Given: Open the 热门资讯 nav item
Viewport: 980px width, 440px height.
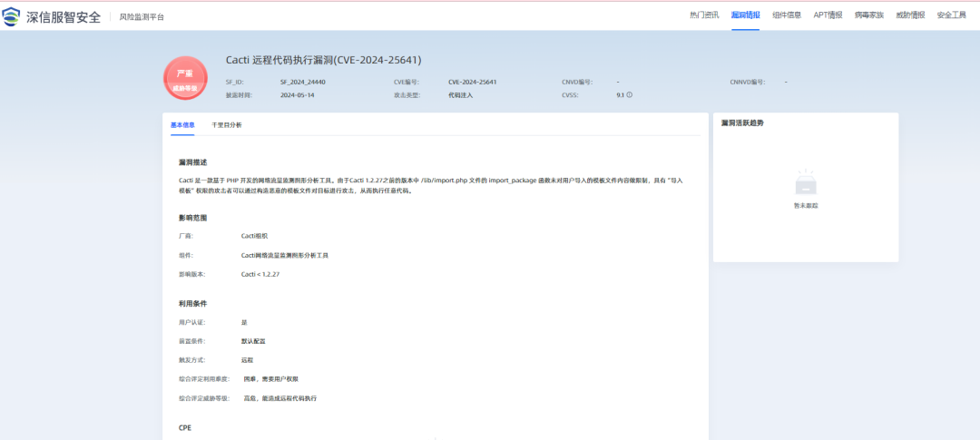Looking at the screenshot, I should (704, 15).
